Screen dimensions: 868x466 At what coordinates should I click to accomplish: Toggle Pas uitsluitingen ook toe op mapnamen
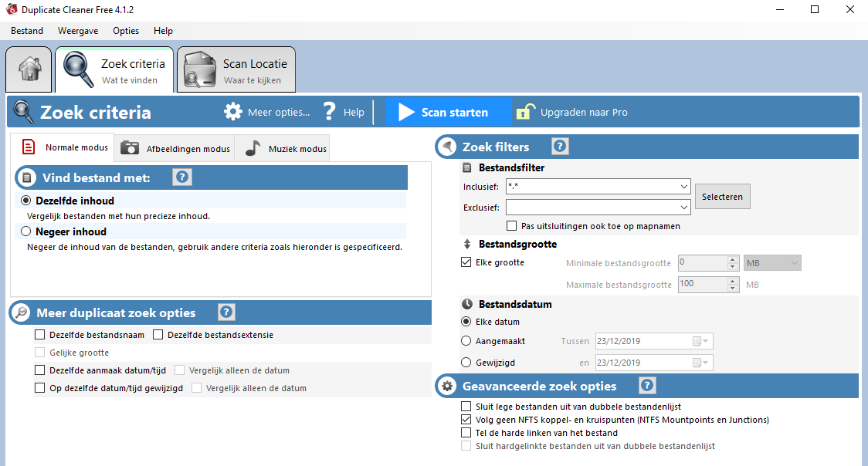pyautogui.click(x=511, y=225)
